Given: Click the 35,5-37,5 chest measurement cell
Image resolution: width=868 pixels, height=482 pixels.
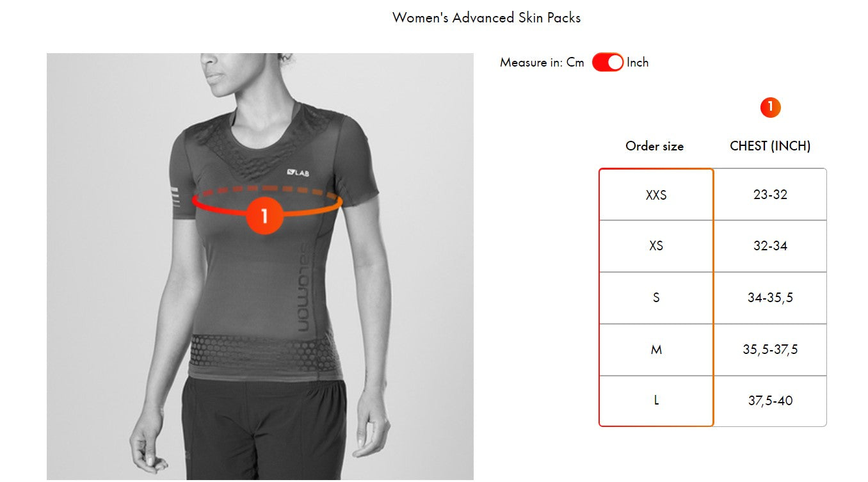Looking at the screenshot, I should pyautogui.click(x=770, y=350).
